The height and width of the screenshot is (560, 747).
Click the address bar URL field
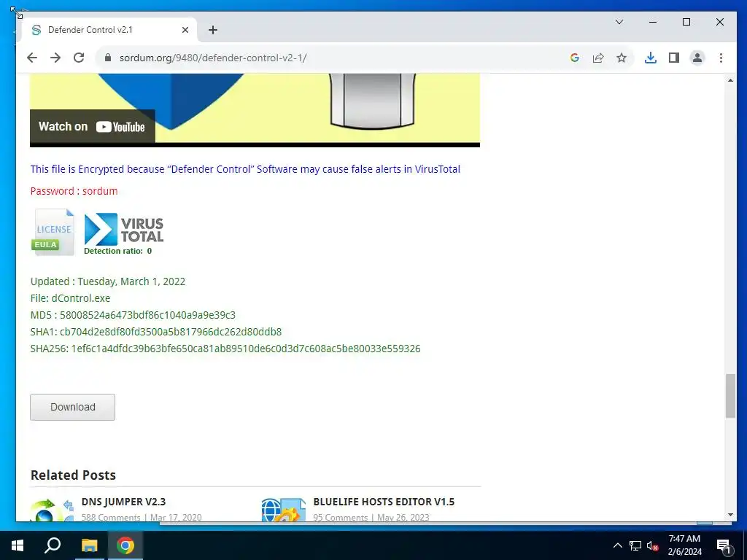coord(333,58)
